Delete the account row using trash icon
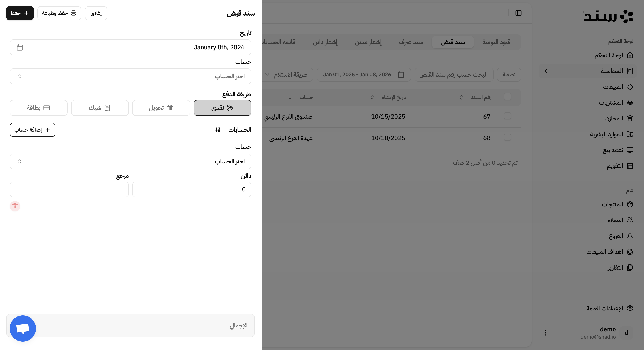The height and width of the screenshot is (350, 644). 15,206
